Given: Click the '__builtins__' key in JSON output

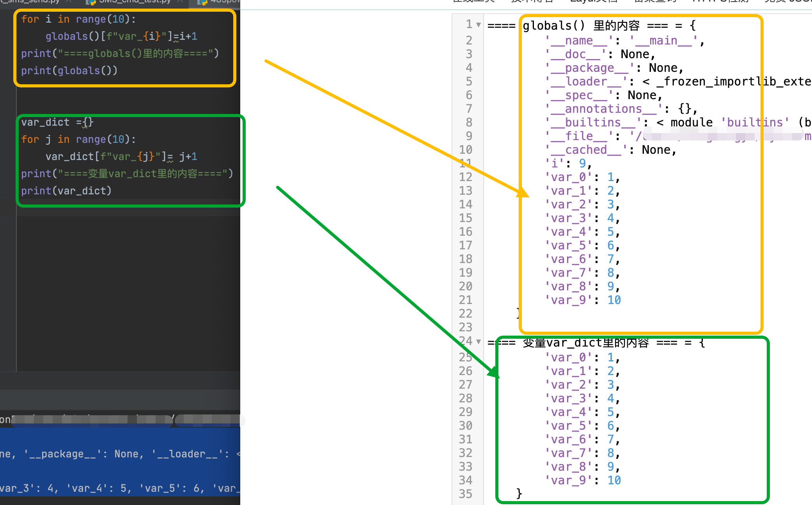Looking at the screenshot, I should [593, 123].
